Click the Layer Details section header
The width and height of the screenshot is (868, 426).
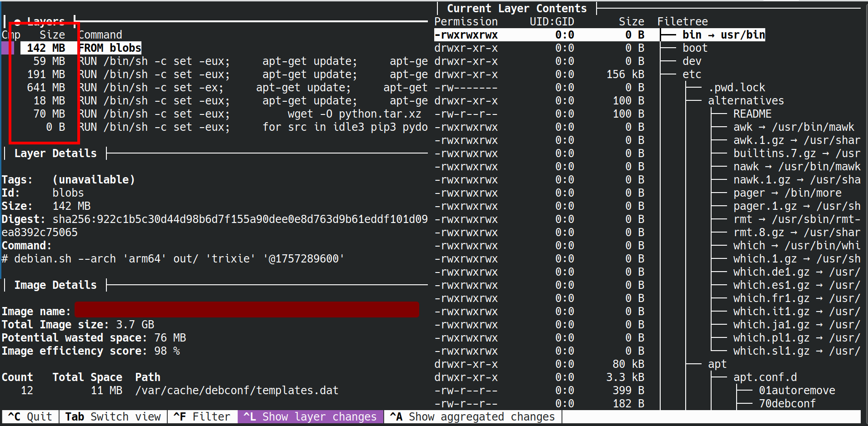(55, 154)
